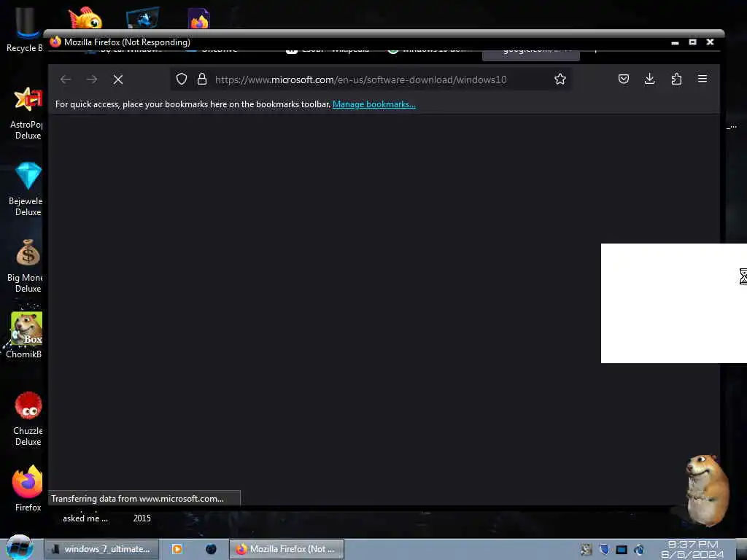Open the Firefox hamburger application menu

pos(703,79)
